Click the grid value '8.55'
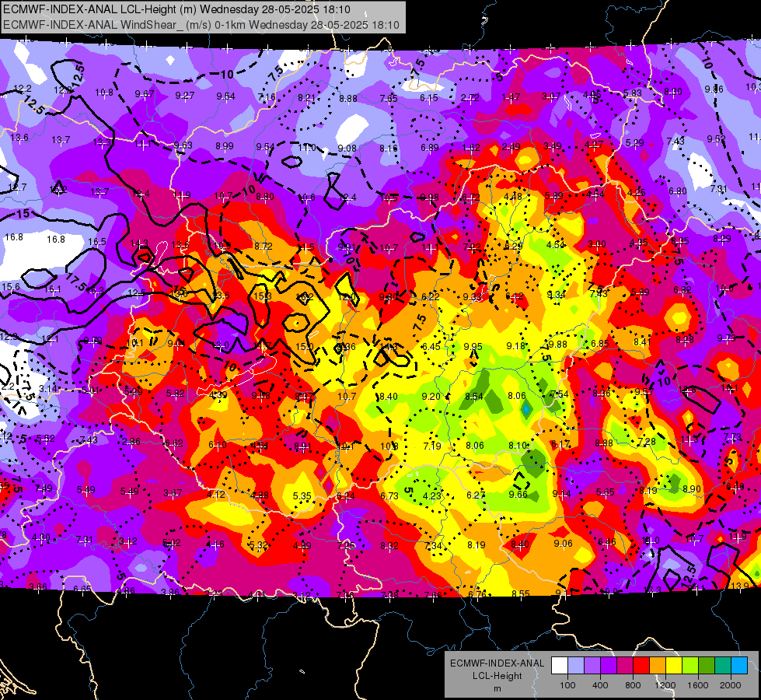761x700 pixels. [x=520, y=593]
